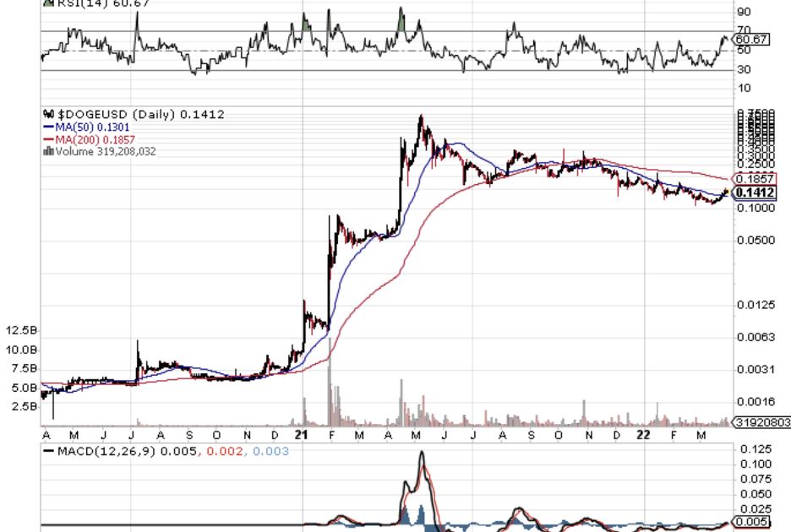Image resolution: width=791 pixels, height=532 pixels.
Task: Click the 0.050 MACD axis label
Action: [x=756, y=494]
